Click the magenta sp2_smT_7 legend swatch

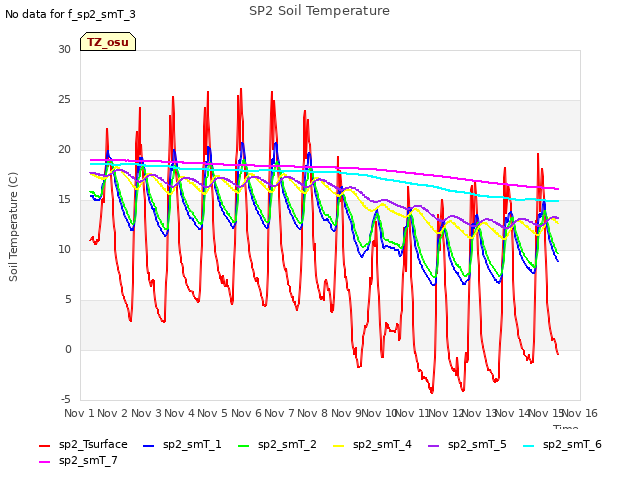[44, 462]
